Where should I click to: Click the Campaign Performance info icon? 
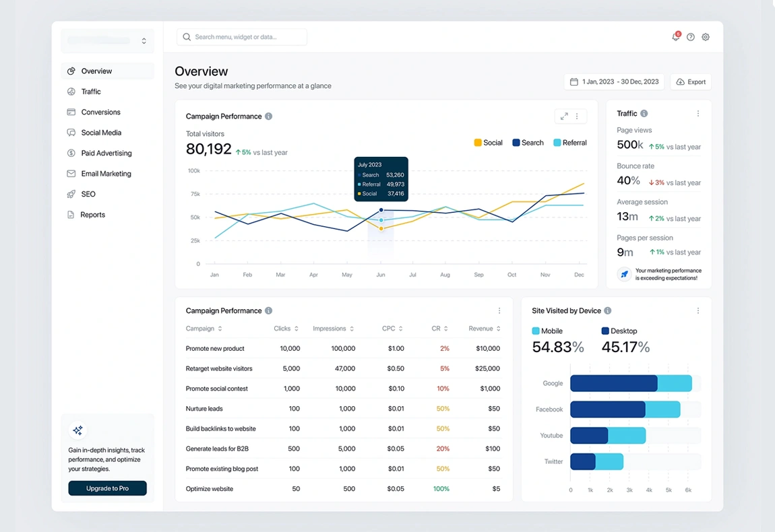[x=268, y=116]
